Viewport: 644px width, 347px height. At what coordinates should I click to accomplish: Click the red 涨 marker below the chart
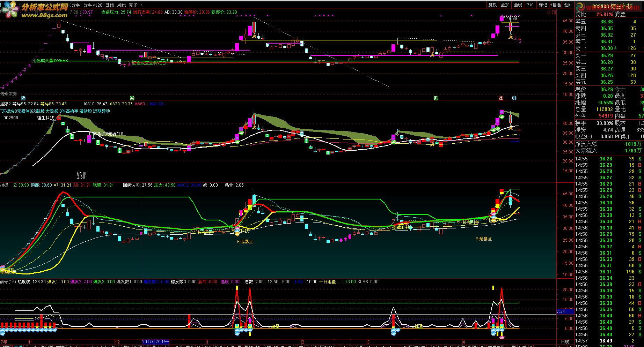click(x=501, y=98)
